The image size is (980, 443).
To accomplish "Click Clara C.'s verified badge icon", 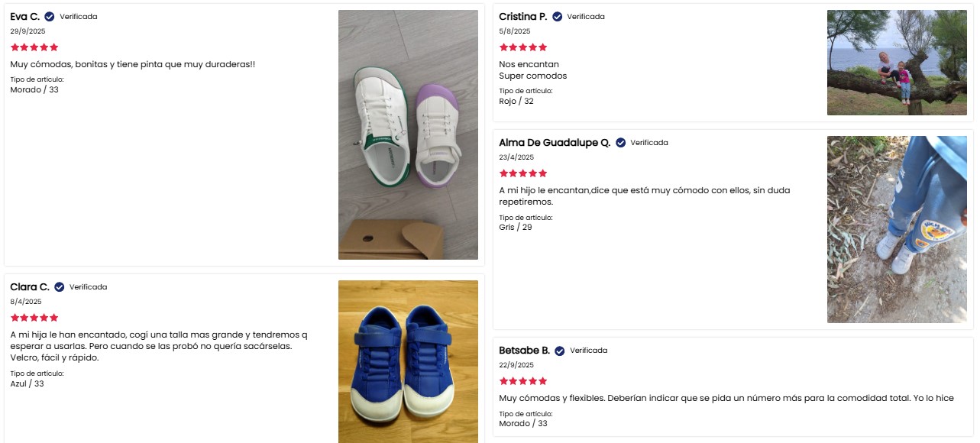I will click(x=60, y=287).
